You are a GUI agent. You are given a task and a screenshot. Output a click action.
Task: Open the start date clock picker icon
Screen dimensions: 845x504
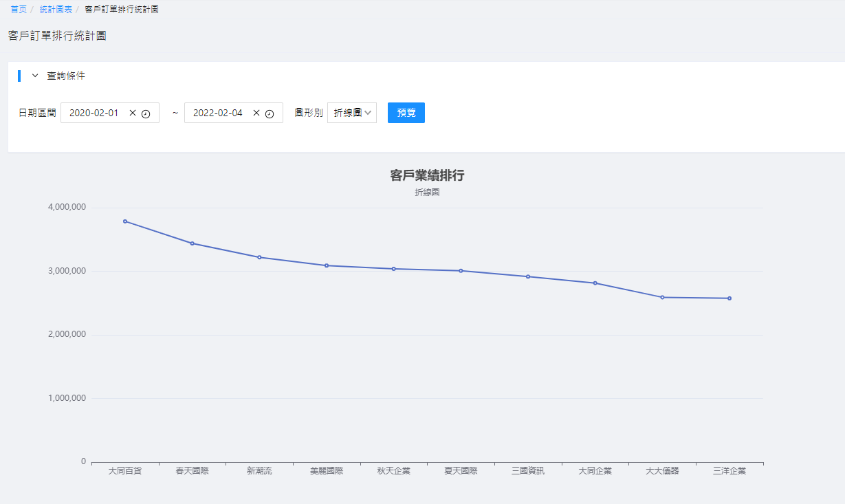coord(146,113)
